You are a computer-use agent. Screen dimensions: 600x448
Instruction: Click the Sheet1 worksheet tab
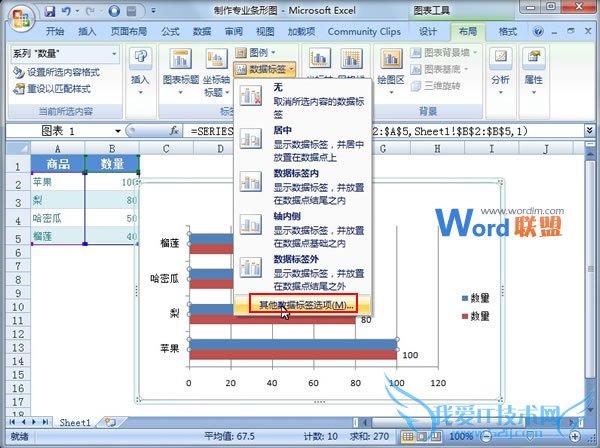(75, 422)
